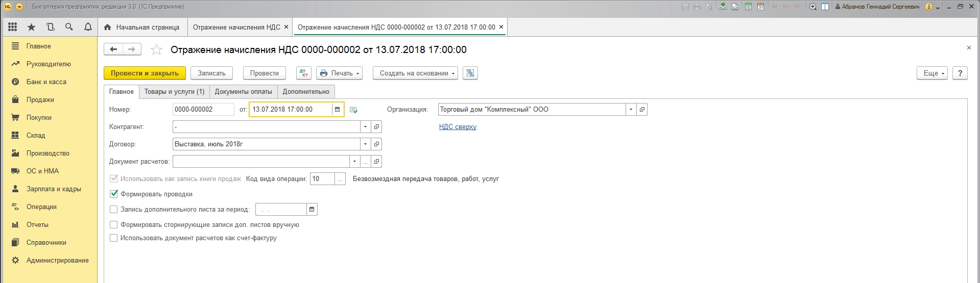This screenshot has width=980, height=283.
Task: Open search magnifier in top panel
Action: pyautogui.click(x=69, y=27)
